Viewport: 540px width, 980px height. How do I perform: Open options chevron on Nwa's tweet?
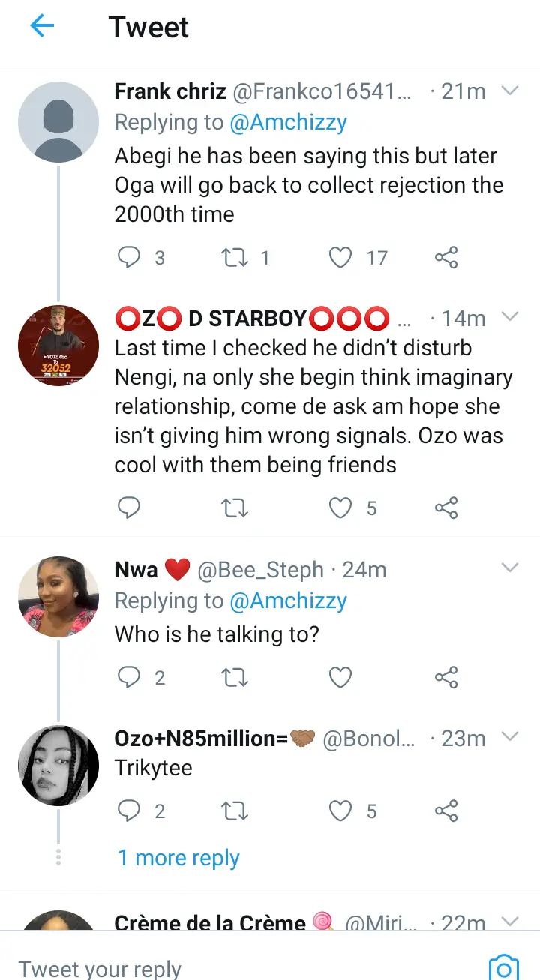click(510, 568)
